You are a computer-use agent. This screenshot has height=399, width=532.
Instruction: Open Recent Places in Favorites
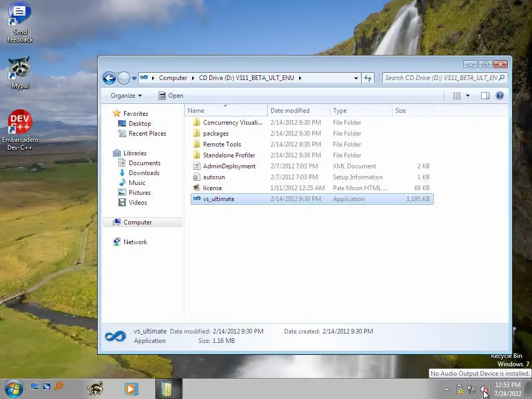pos(147,134)
